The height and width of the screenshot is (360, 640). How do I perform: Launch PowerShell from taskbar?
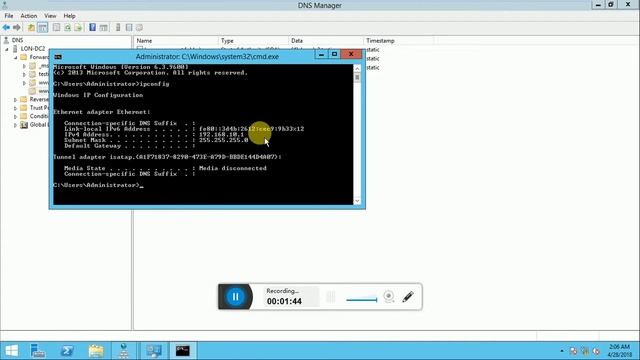pyautogui.click(x=67, y=351)
